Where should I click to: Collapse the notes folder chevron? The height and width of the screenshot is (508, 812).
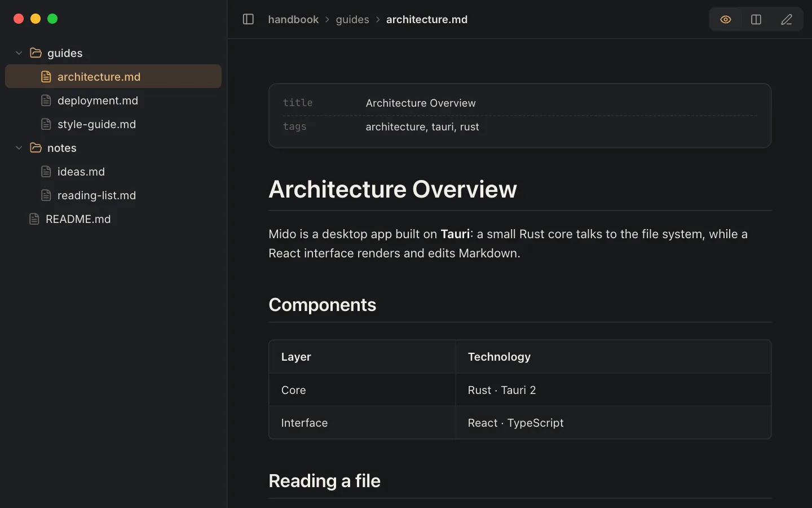19,148
